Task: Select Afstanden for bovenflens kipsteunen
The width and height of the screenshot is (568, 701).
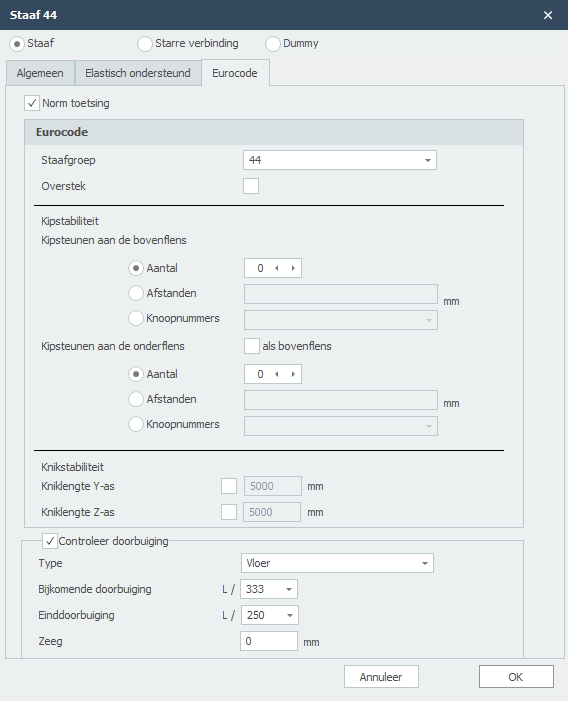Action: tap(136, 293)
